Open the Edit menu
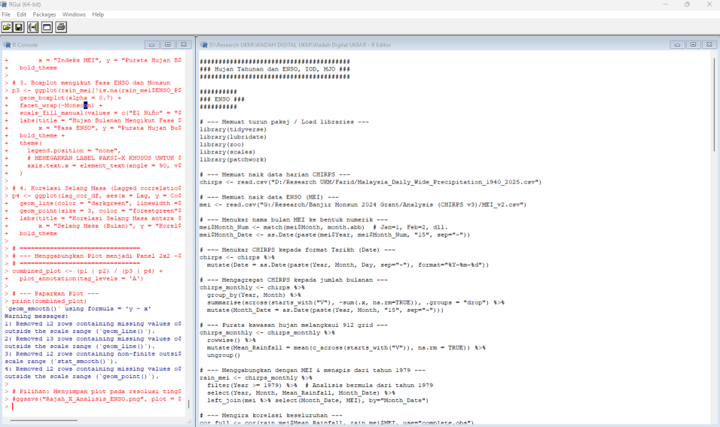This screenshot has height=427, width=720. [22, 14]
